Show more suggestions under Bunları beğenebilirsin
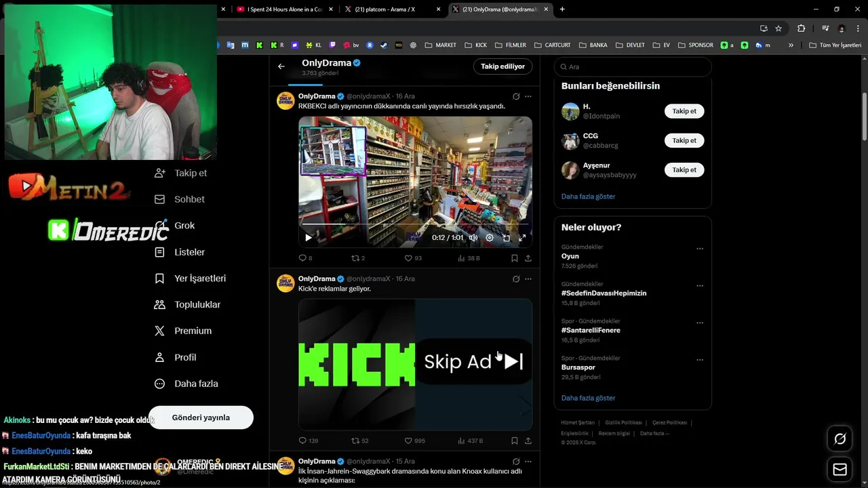 click(588, 197)
